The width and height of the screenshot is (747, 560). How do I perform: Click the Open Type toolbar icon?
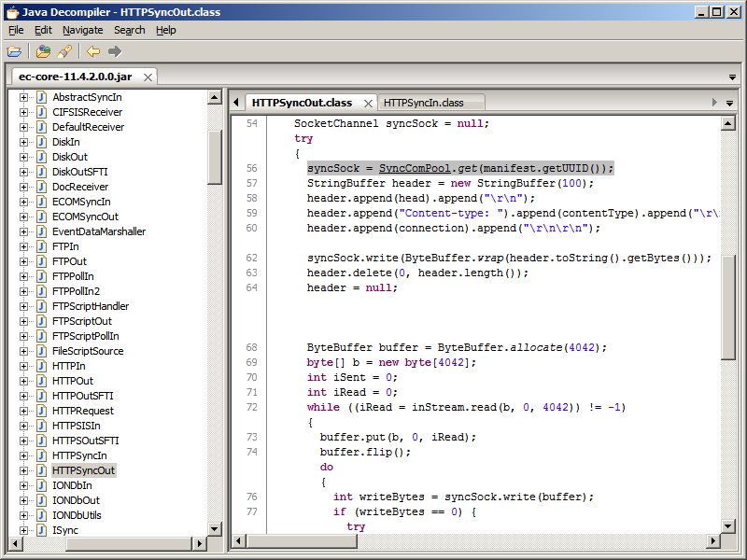44,51
